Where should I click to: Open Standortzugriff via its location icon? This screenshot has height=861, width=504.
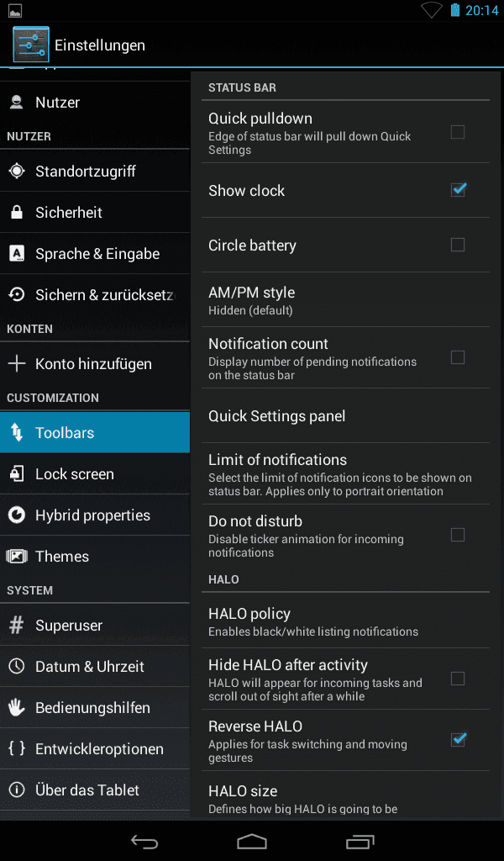point(17,171)
